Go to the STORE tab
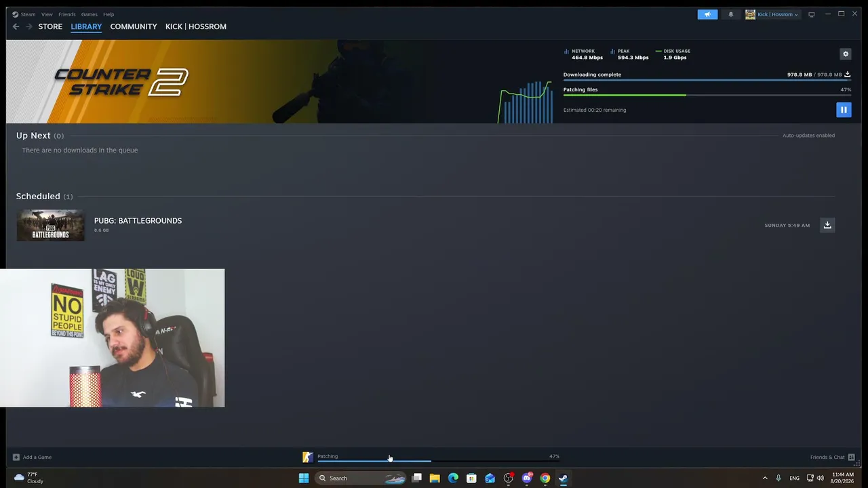The width and height of the screenshot is (868, 488). (50, 26)
